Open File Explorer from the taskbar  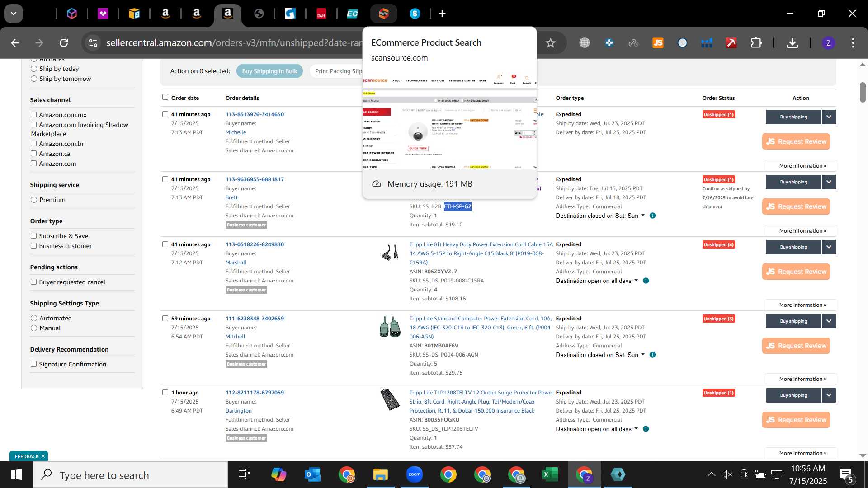(x=380, y=475)
